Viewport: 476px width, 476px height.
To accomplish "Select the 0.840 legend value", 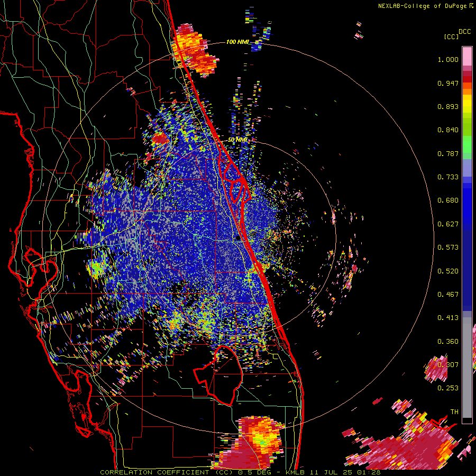I will click(448, 130).
